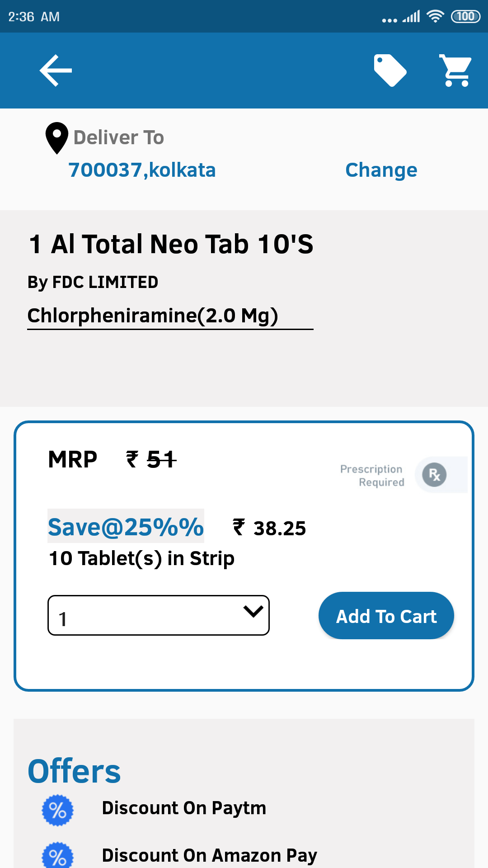Add the tablet to cart
The image size is (488, 868).
[386, 616]
